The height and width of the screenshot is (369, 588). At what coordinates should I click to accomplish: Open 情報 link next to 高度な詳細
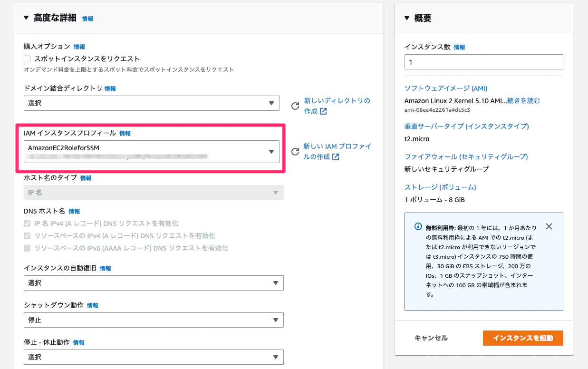pos(87,19)
